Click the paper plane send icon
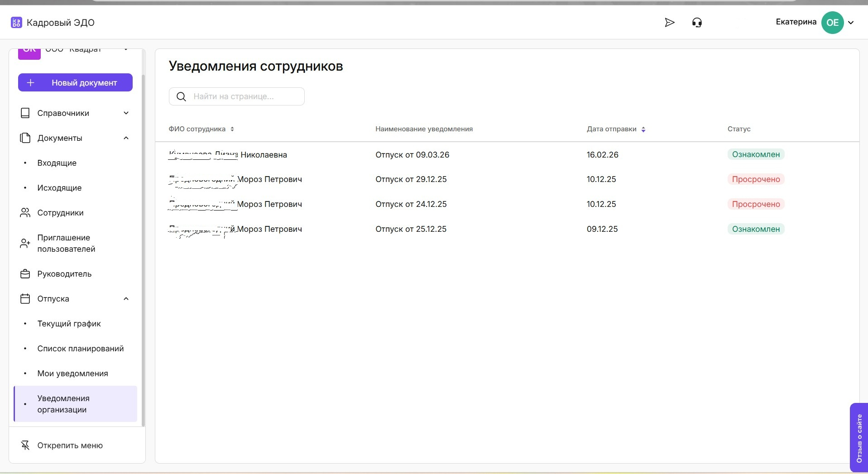 click(x=669, y=23)
